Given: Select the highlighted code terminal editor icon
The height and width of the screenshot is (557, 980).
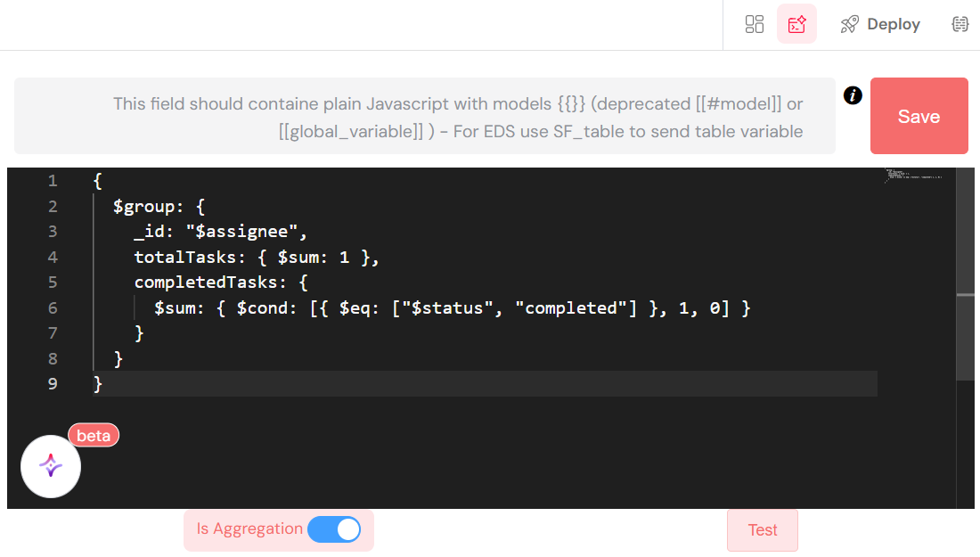Looking at the screenshot, I should coord(796,24).
